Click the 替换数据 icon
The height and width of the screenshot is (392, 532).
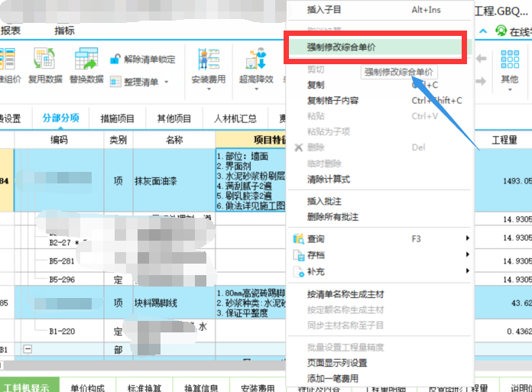pyautogui.click(x=86, y=59)
